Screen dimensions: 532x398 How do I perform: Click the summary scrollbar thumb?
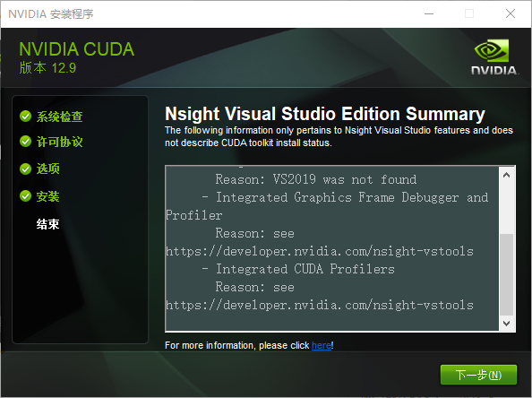(507, 274)
